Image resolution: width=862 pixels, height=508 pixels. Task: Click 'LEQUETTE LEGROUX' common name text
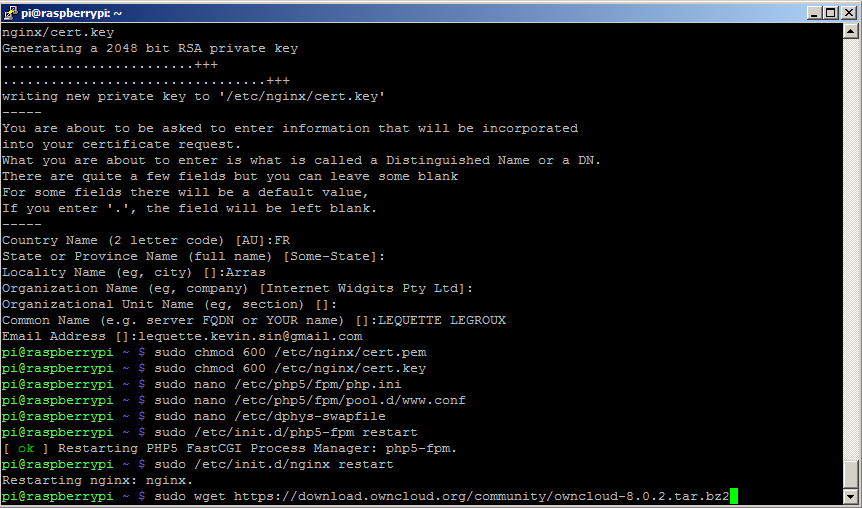(442, 321)
